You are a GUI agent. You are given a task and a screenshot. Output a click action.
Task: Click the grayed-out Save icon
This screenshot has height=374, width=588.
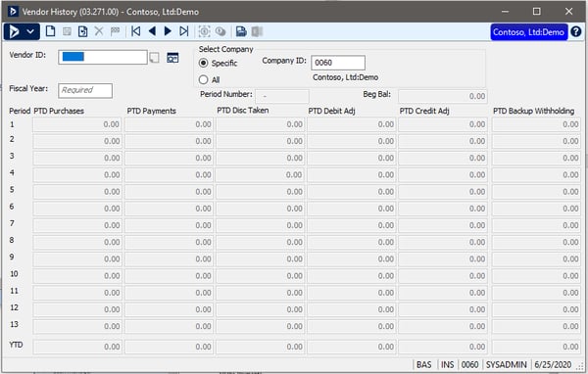pyautogui.click(x=67, y=31)
